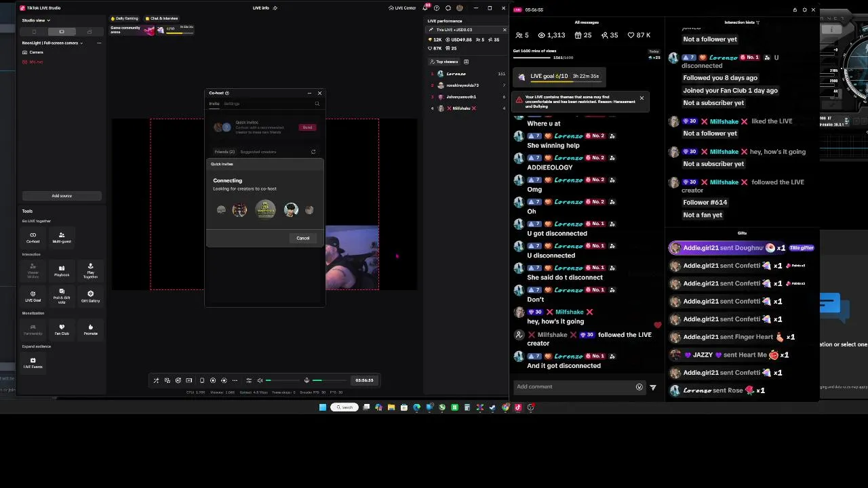The width and height of the screenshot is (868, 488).
Task: Switch to the Invite tab in Co-host
Action: pyautogui.click(x=214, y=104)
